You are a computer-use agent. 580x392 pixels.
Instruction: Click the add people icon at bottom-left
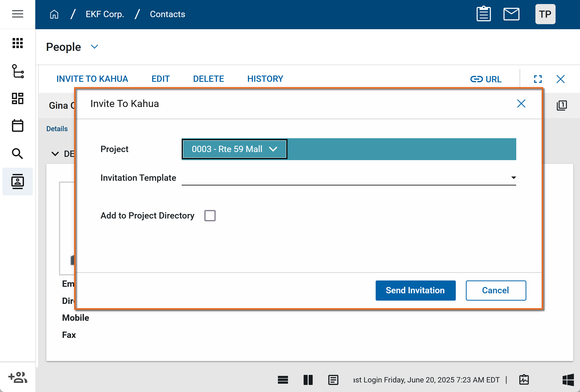tap(17, 377)
